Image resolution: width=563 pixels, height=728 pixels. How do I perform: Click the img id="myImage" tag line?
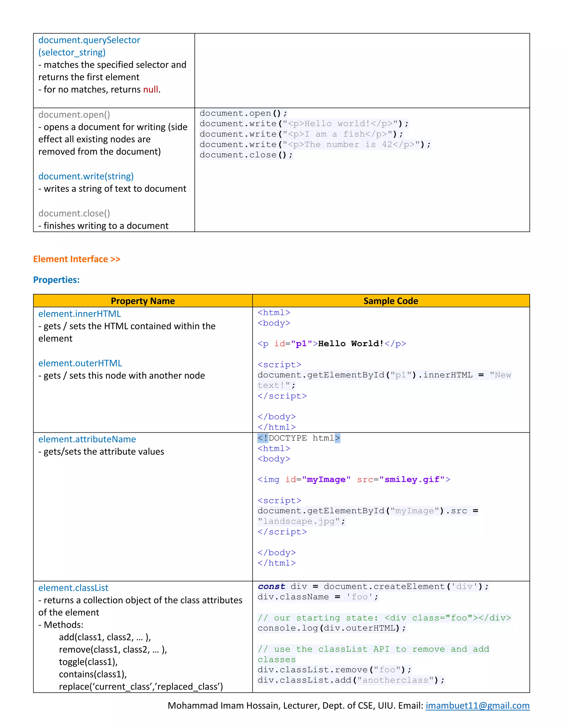[354, 479]
